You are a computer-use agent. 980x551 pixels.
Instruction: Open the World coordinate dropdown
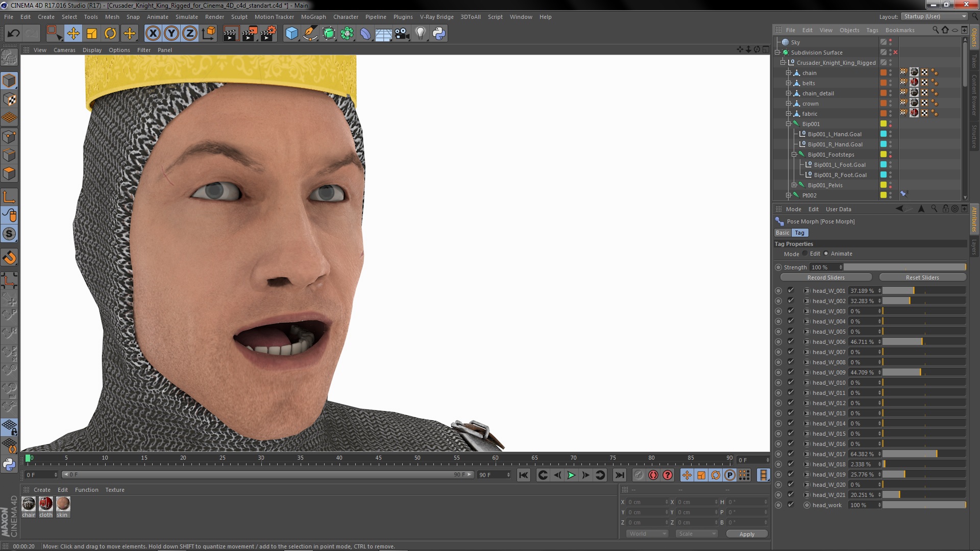(x=647, y=534)
